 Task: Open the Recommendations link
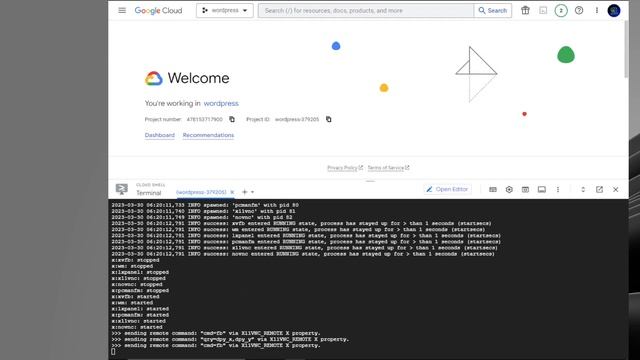(x=208, y=135)
